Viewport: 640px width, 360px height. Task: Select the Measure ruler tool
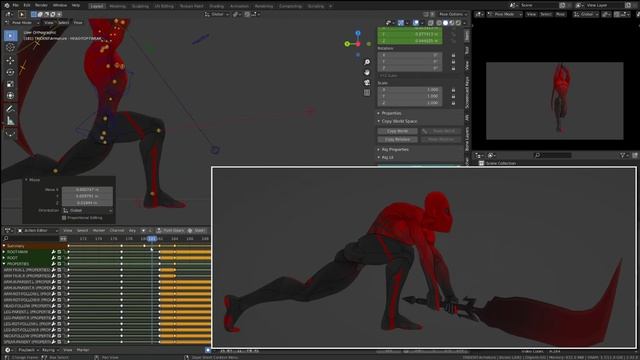[10, 121]
